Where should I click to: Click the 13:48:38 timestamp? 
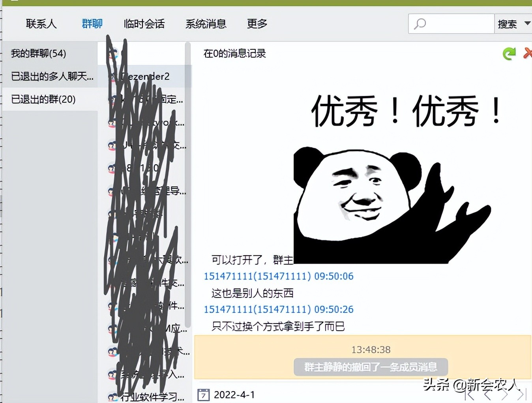tap(371, 350)
